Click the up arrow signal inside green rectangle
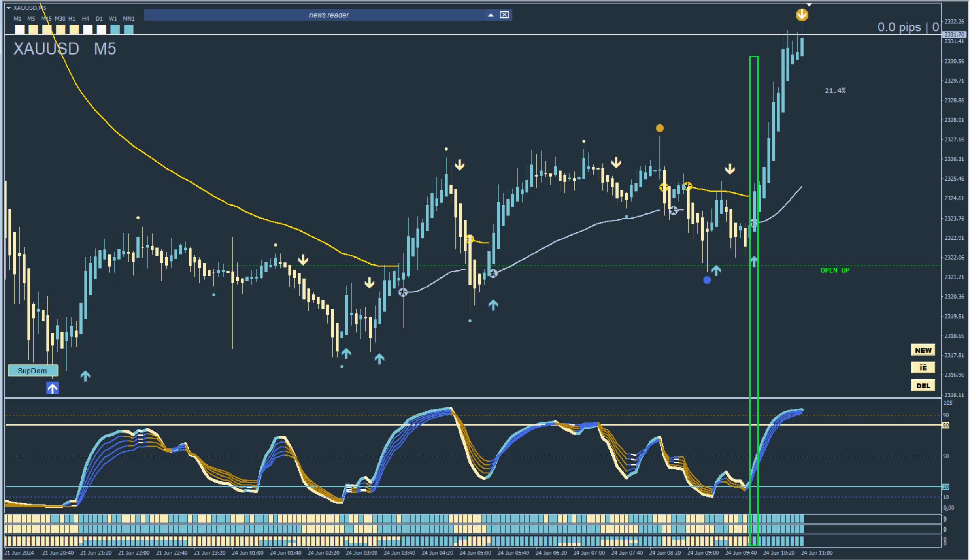 tap(754, 261)
